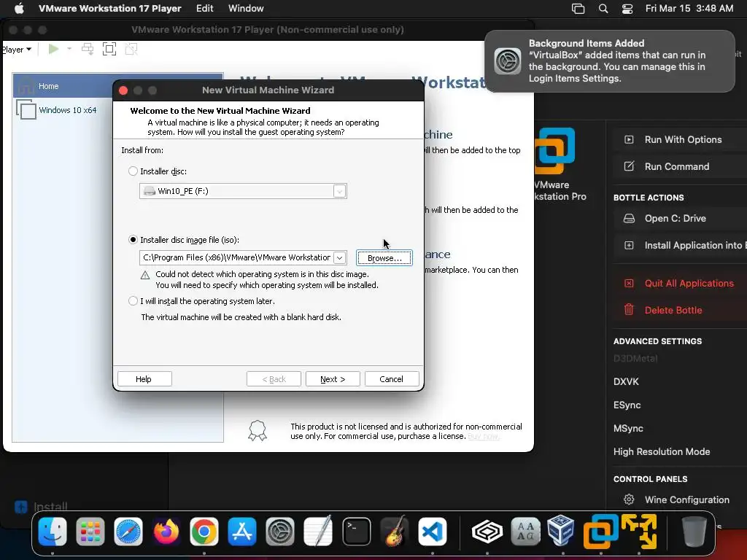The width and height of the screenshot is (747, 560).
Task: Expand the ISO path dropdown arrow
Action: pyautogui.click(x=340, y=257)
